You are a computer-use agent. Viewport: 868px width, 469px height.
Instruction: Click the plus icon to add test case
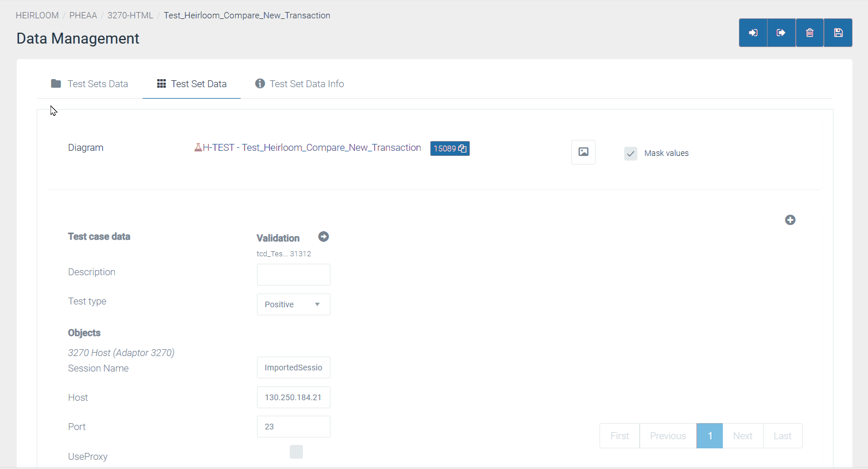coord(790,220)
